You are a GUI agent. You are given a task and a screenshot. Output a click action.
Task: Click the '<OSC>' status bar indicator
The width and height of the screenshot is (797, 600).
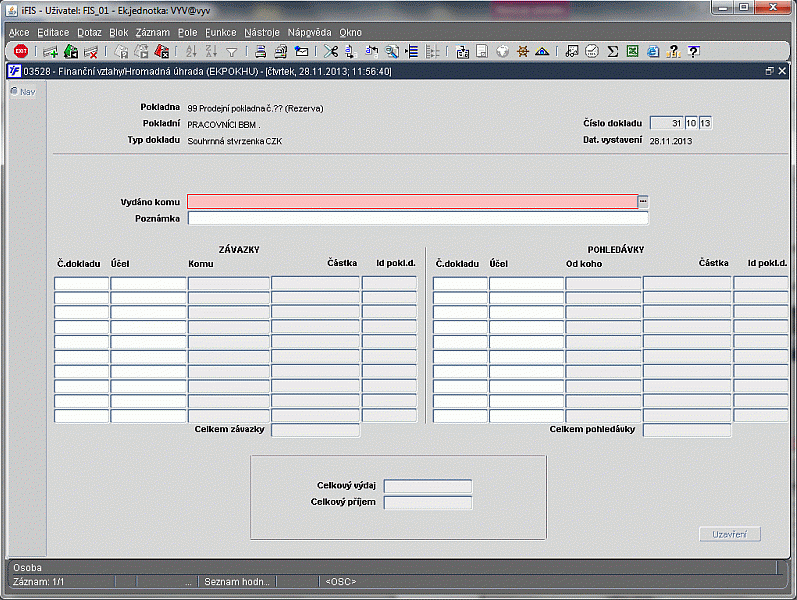341,582
